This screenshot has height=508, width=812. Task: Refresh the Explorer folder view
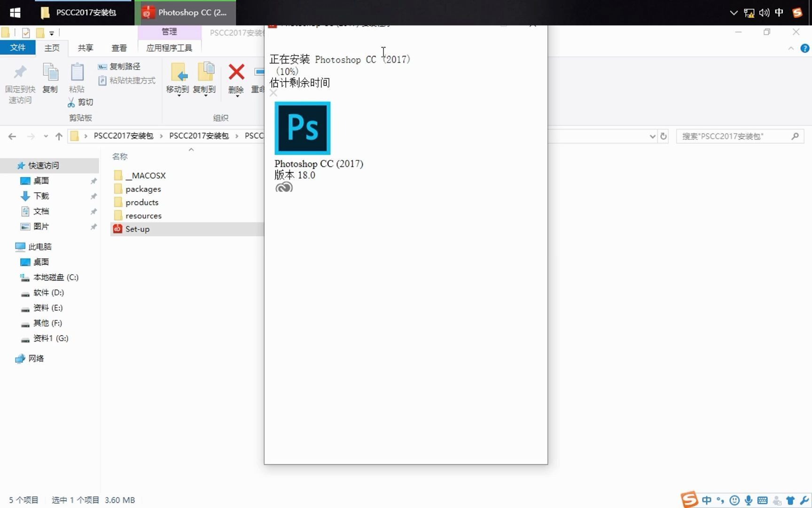664,136
